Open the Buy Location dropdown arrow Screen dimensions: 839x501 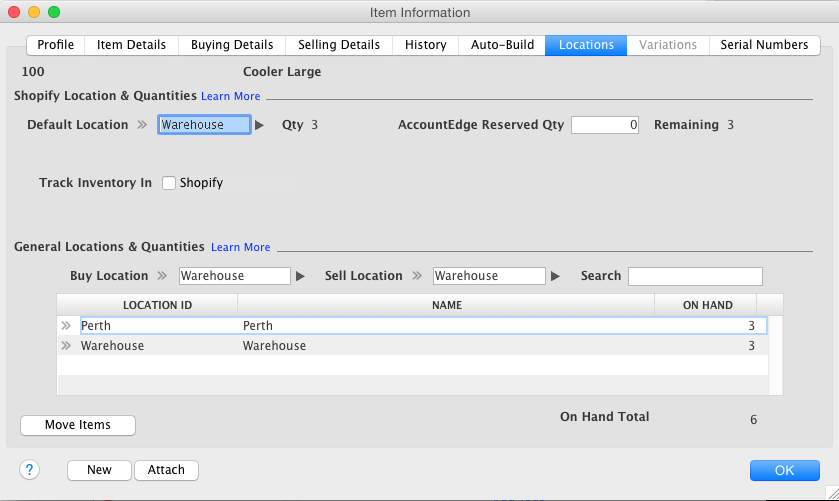(x=299, y=276)
